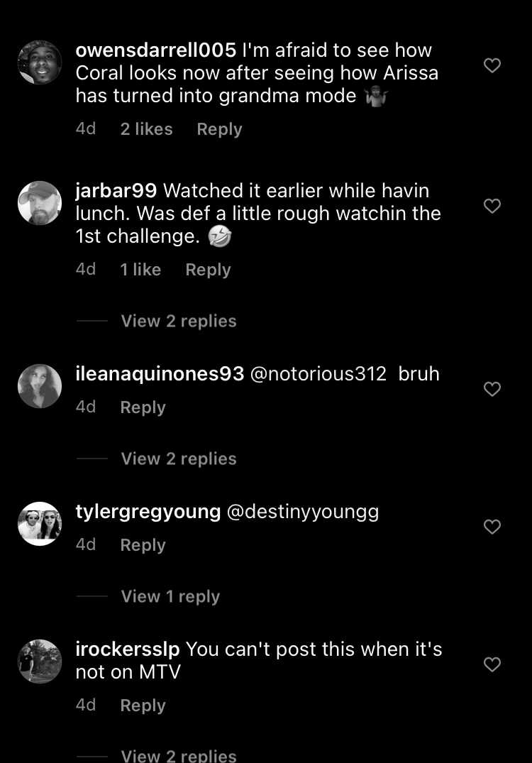Open the irockersslp username
The width and height of the screenshot is (532, 763).
[128, 649]
